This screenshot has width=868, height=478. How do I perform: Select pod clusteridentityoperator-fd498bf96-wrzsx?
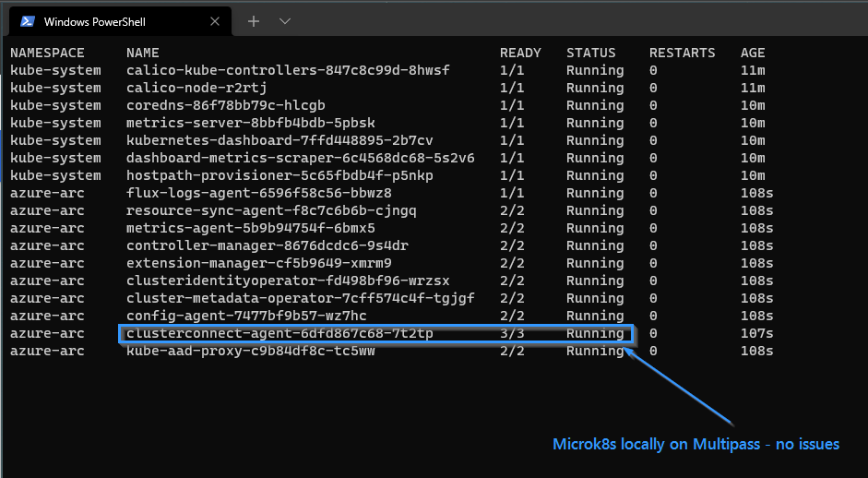[x=288, y=281]
